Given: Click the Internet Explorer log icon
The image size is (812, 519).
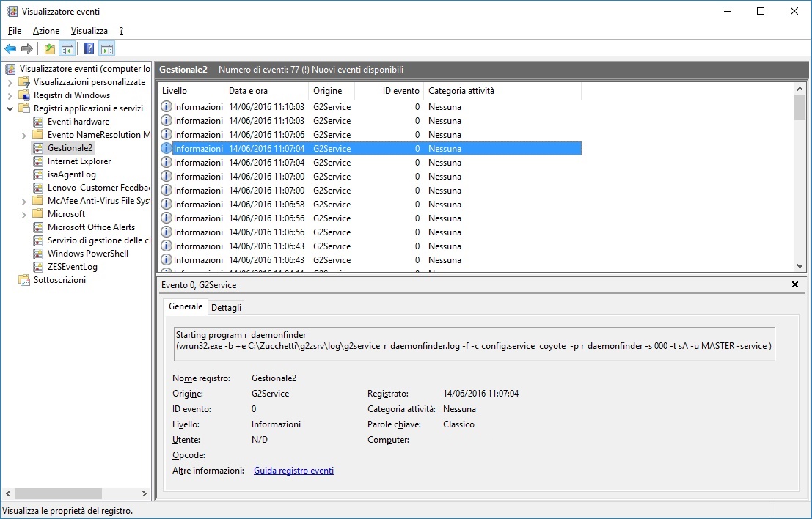Looking at the screenshot, I should click(x=38, y=161).
